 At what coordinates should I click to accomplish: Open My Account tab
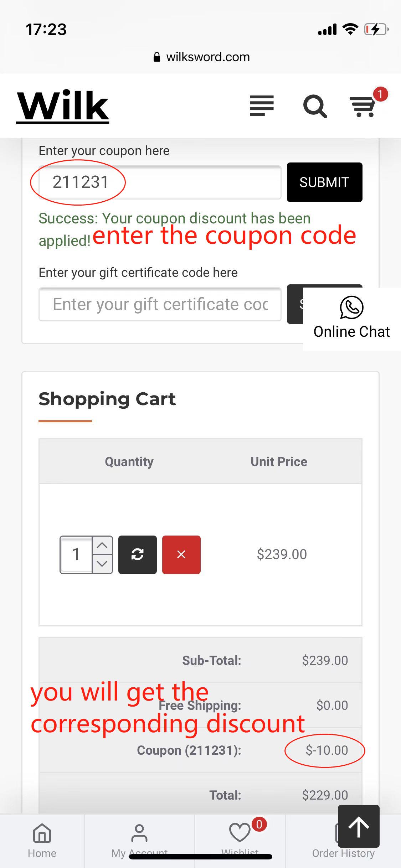(139, 841)
